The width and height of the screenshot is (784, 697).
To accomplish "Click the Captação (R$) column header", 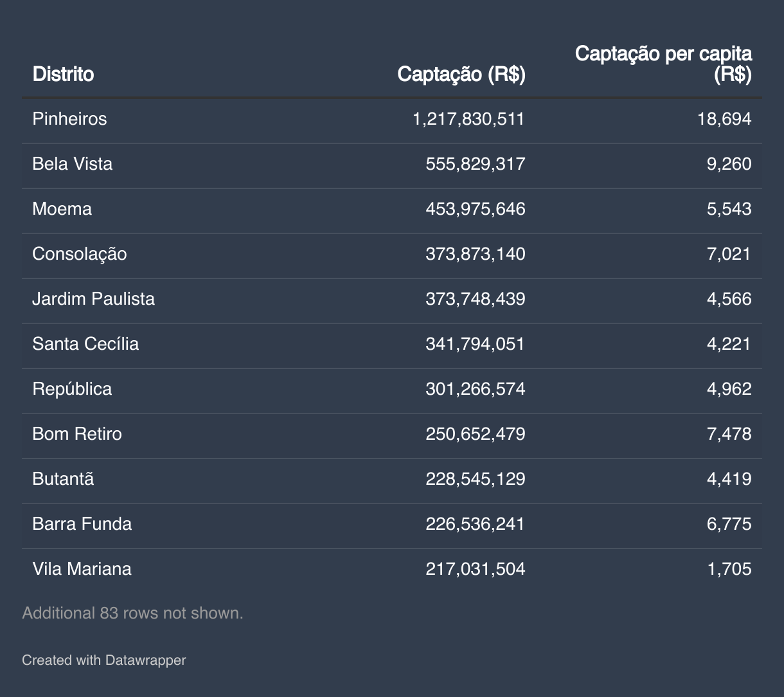I will point(461,75).
